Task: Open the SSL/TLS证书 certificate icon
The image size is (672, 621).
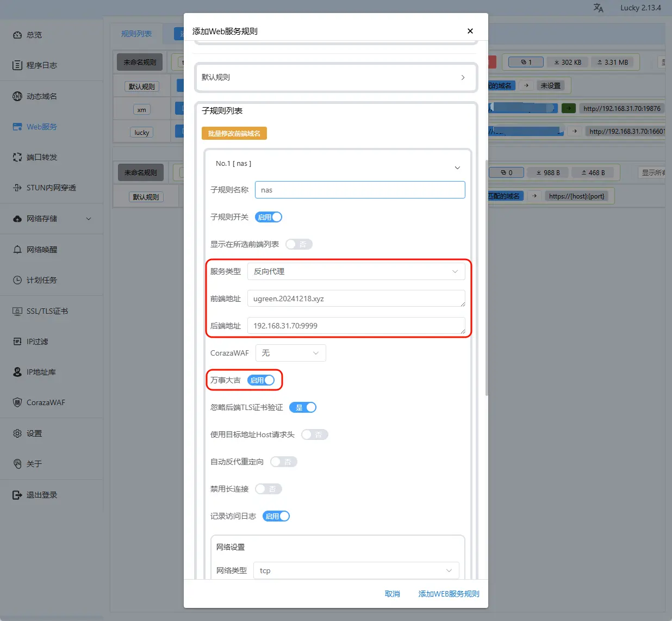Action: click(x=17, y=311)
